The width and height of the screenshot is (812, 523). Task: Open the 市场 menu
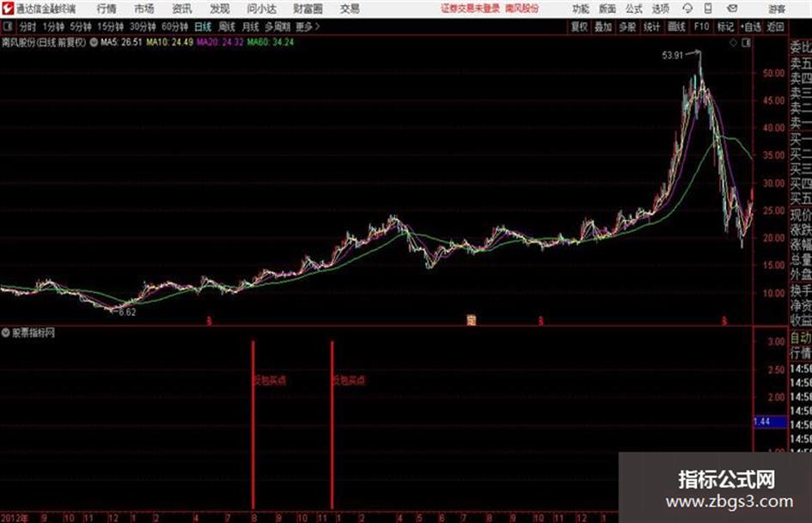click(144, 9)
